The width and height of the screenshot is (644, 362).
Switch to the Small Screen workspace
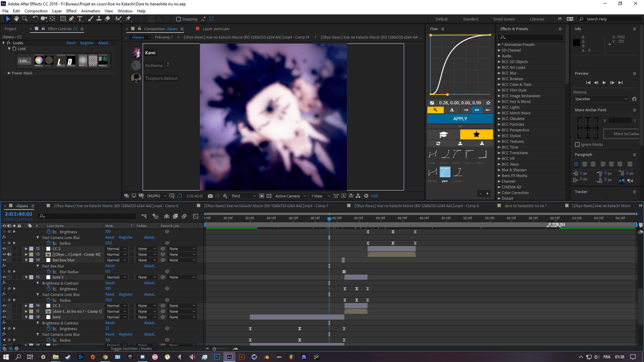[x=504, y=19]
